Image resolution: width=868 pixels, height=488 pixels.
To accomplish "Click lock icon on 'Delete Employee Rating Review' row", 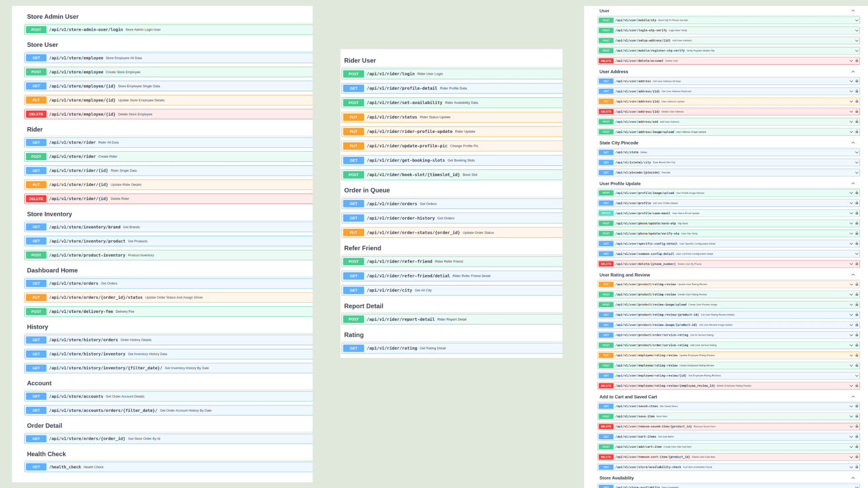I will pyautogui.click(x=857, y=386).
